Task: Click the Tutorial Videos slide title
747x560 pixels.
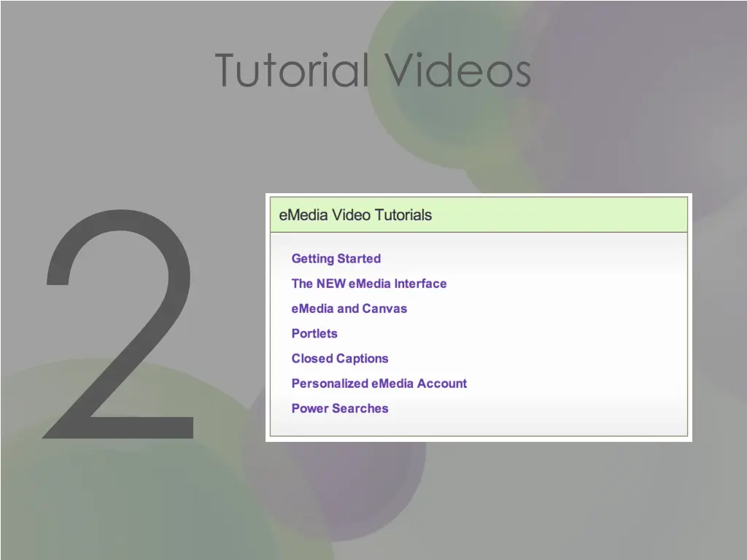Action: pyautogui.click(x=373, y=71)
